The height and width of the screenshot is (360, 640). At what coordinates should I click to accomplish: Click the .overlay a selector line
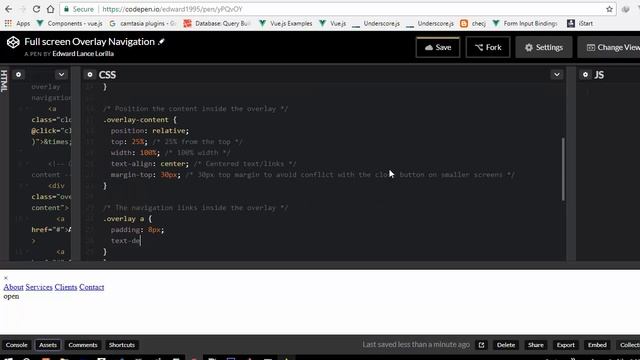click(127, 219)
